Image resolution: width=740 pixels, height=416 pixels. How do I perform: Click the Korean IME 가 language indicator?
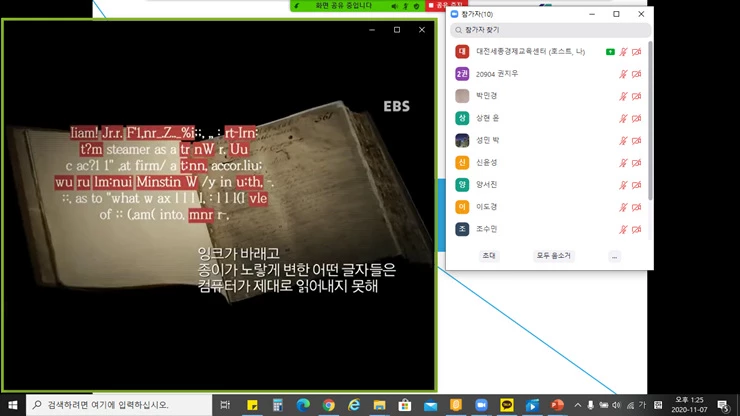[x=642, y=405]
